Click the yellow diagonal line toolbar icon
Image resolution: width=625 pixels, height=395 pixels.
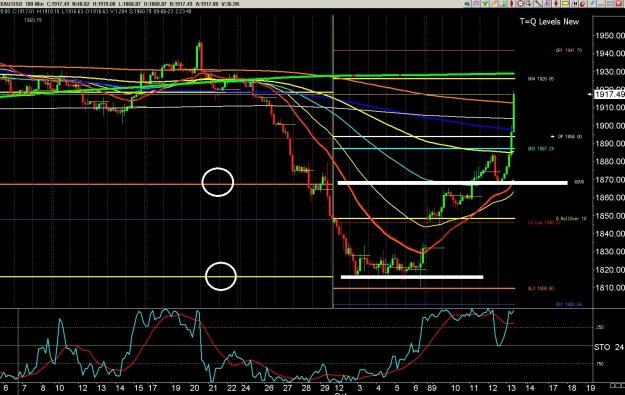(494, 4)
